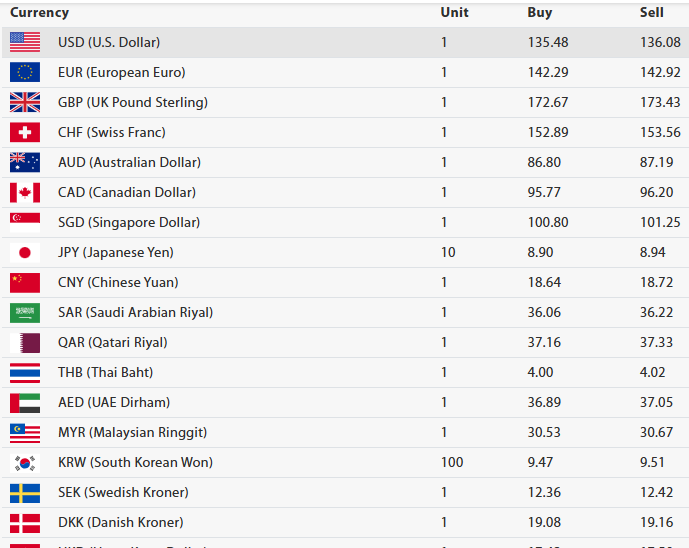
Task: Click the United States flag icon
Action: click(25, 42)
